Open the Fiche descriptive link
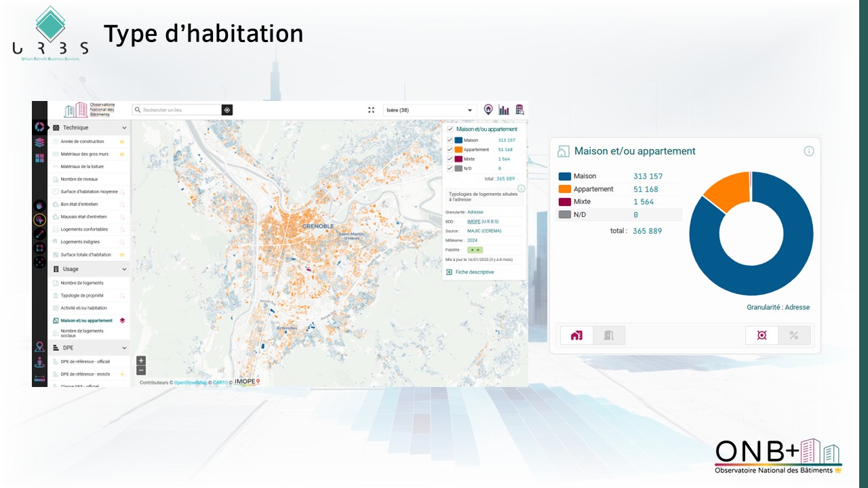This screenshot has width=868, height=488. (x=474, y=272)
